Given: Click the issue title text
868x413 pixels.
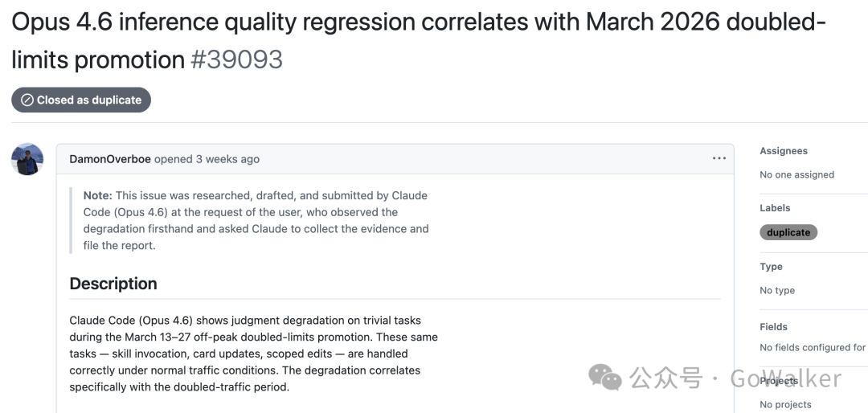Looking at the screenshot, I should click(x=419, y=40).
